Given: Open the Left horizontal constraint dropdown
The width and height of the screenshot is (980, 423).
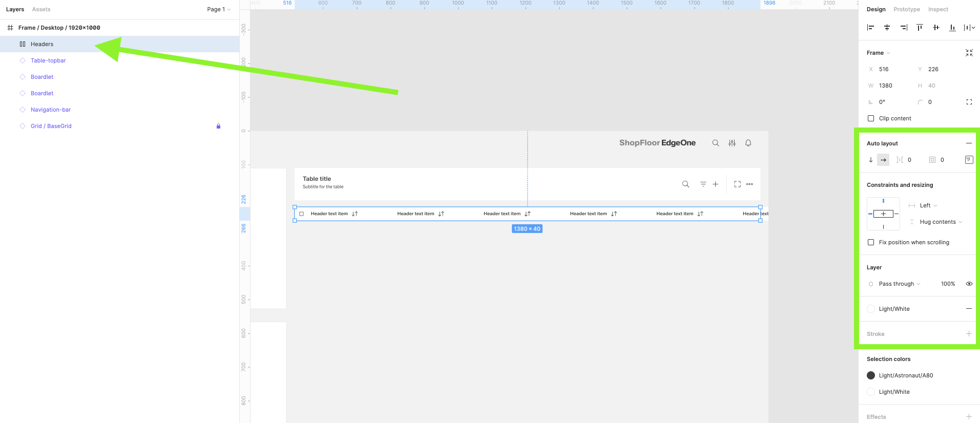Looking at the screenshot, I should tap(928, 205).
